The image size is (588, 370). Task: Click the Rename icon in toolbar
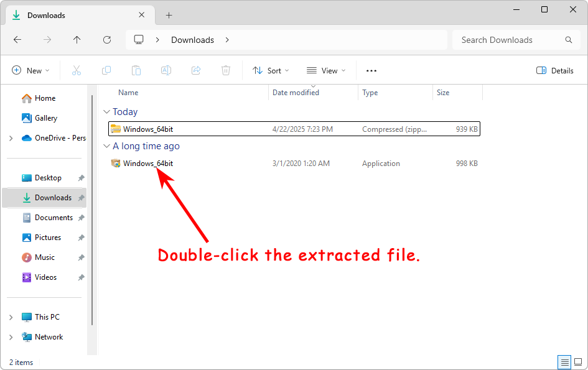166,71
